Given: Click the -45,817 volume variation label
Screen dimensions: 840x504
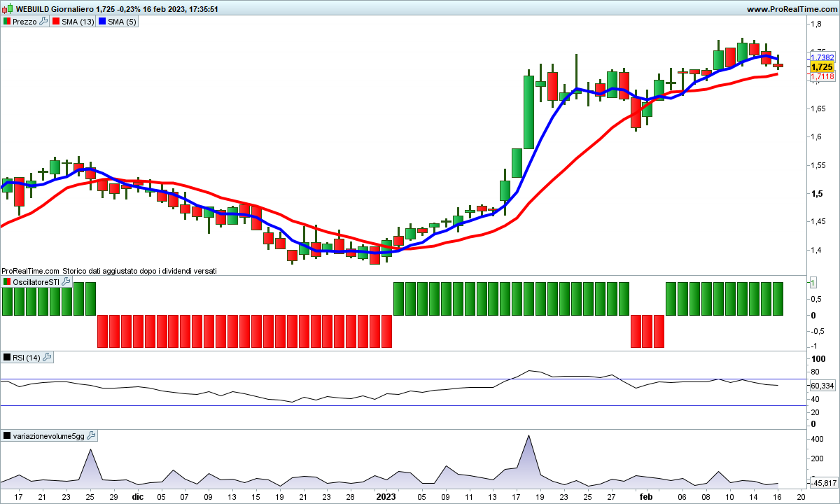Looking at the screenshot, I should (x=824, y=483).
